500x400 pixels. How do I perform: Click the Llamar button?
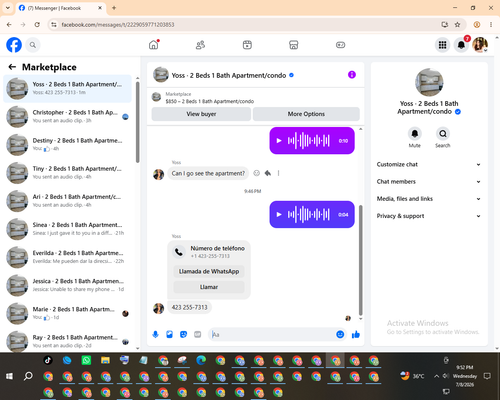click(209, 287)
